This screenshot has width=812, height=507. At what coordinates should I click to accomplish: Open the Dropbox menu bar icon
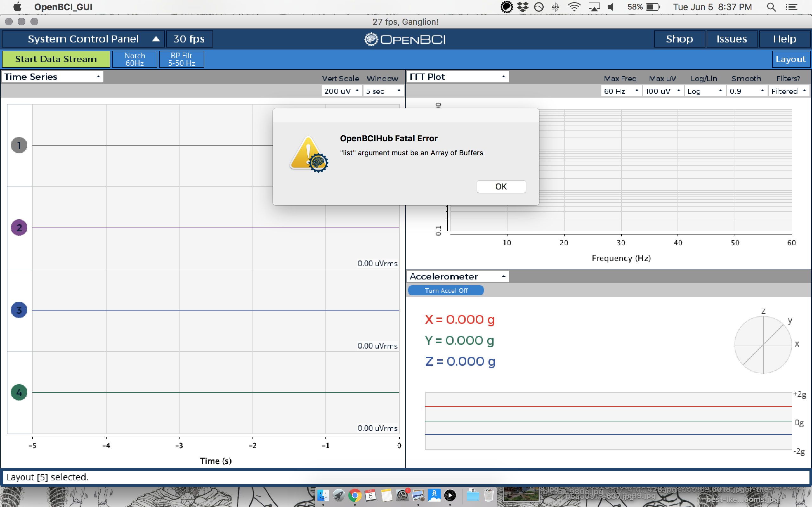pos(522,7)
